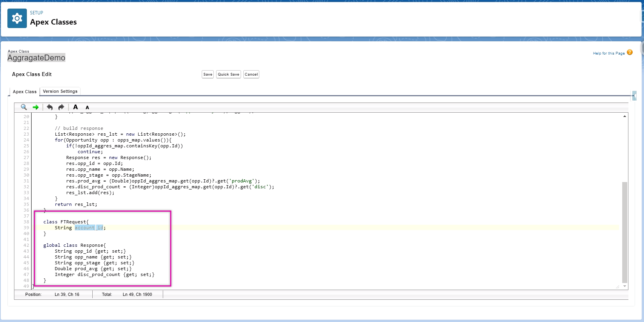
Task: Click the 'Total:' status bar label
Action: point(107,294)
